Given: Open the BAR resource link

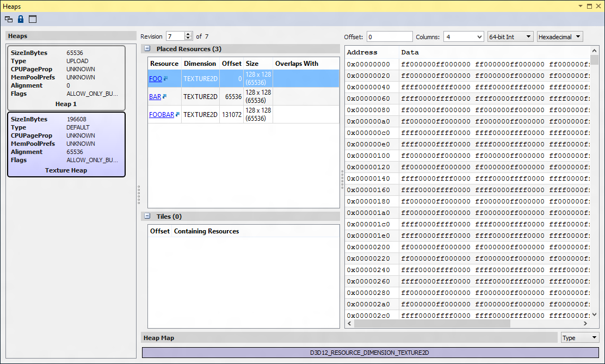Looking at the screenshot, I should [x=155, y=97].
